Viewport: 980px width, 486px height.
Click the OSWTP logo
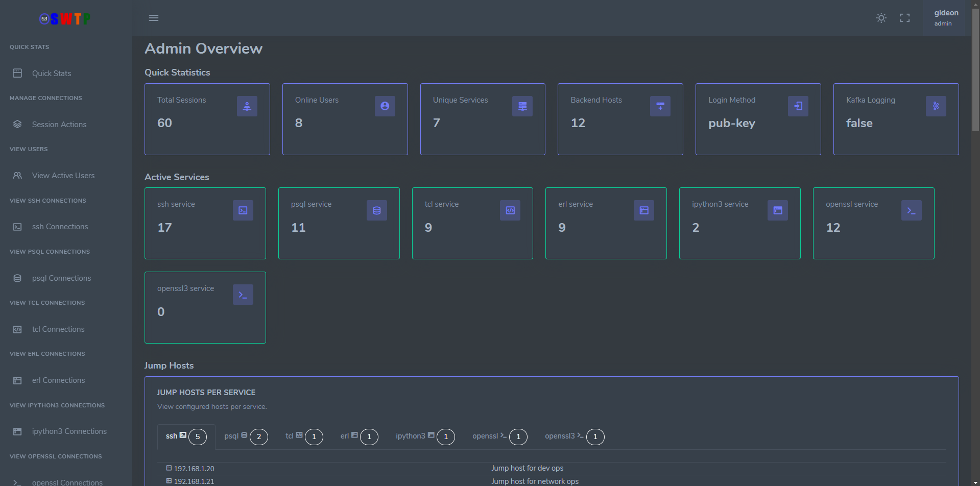(x=65, y=19)
